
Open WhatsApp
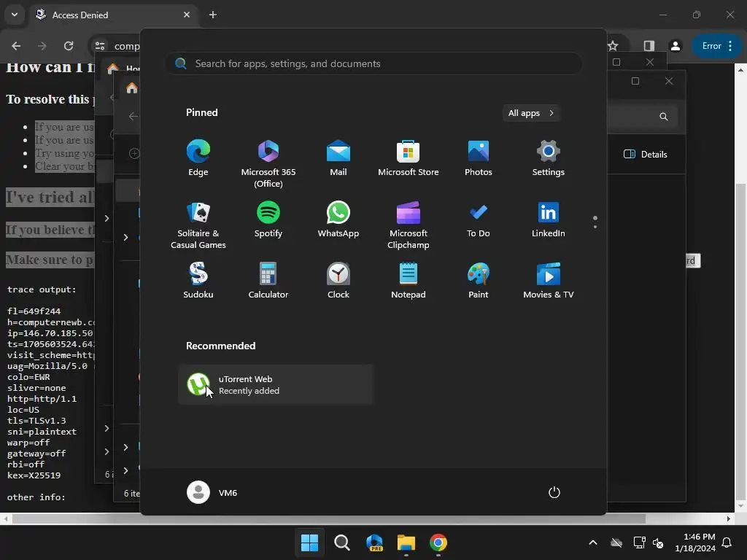click(338, 219)
